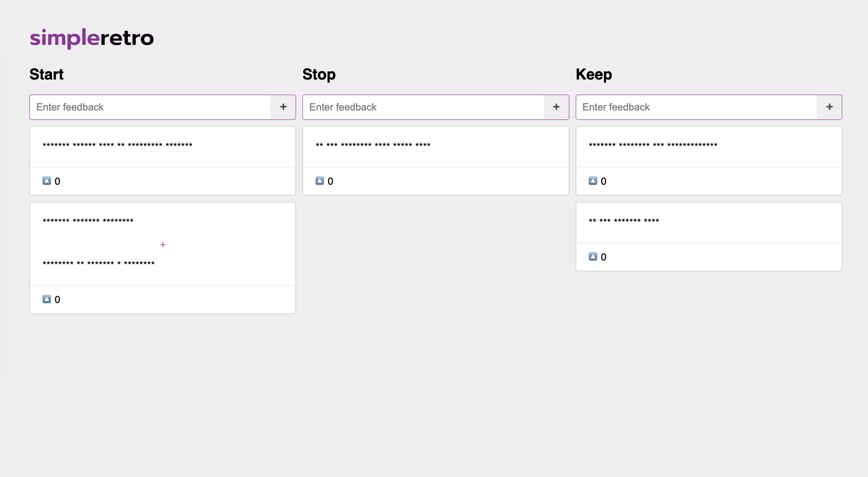Click vote count on merged Start card
868x477 pixels.
pos(57,300)
